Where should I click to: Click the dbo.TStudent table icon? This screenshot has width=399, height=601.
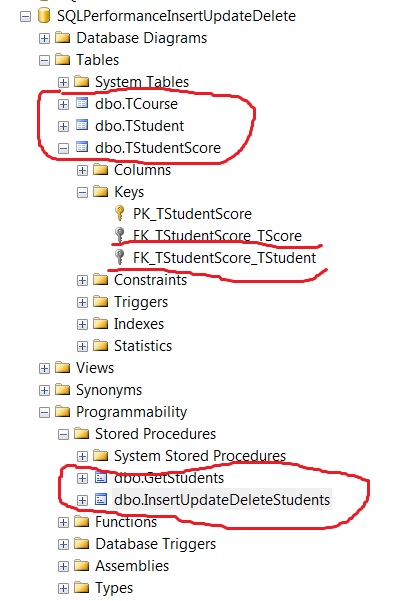point(82,125)
